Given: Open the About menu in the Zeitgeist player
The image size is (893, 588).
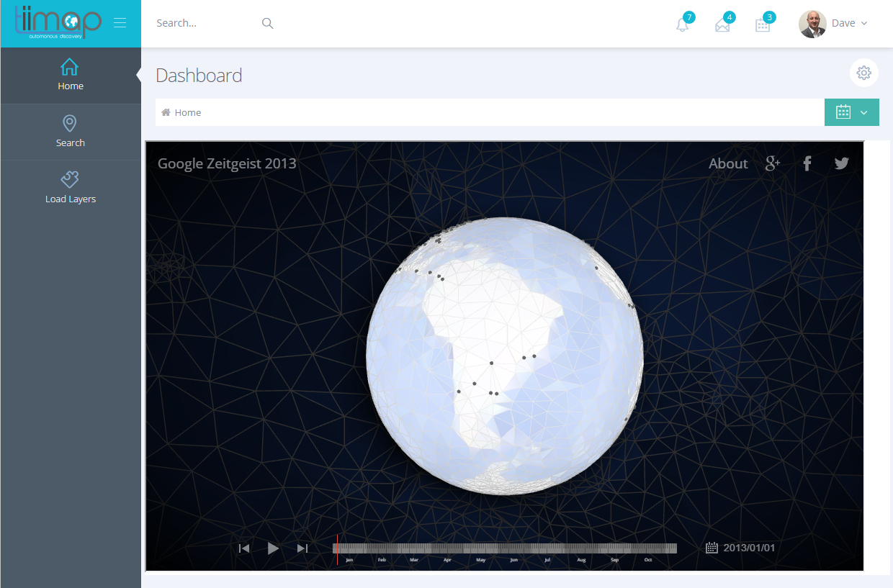Looking at the screenshot, I should coord(727,163).
